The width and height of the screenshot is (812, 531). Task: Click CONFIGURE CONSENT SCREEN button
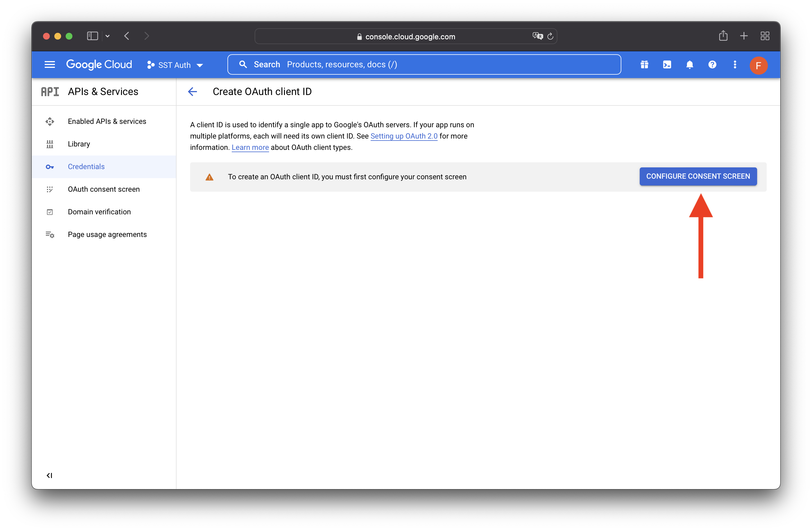coord(698,176)
